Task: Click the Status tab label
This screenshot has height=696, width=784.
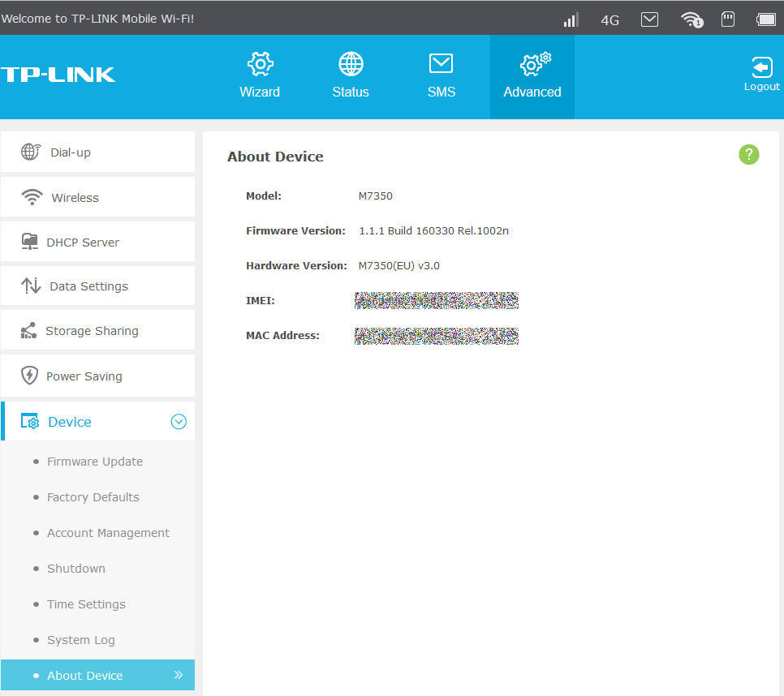Action: click(x=351, y=92)
